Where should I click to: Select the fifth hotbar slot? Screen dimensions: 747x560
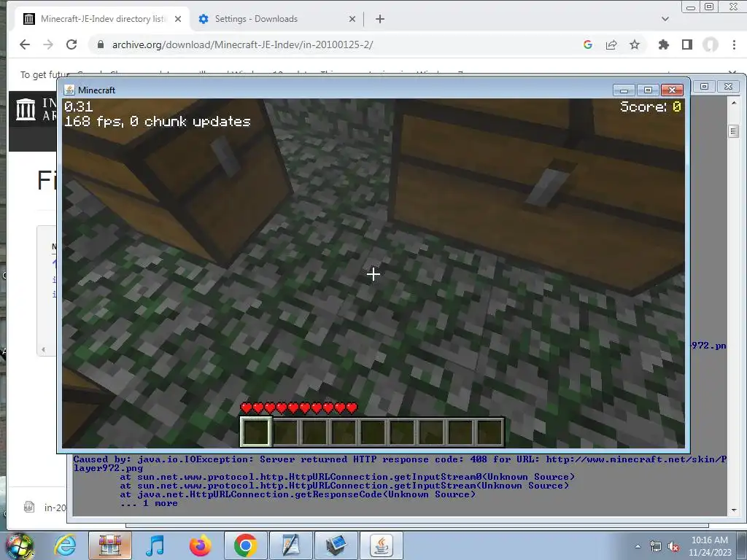point(373,432)
